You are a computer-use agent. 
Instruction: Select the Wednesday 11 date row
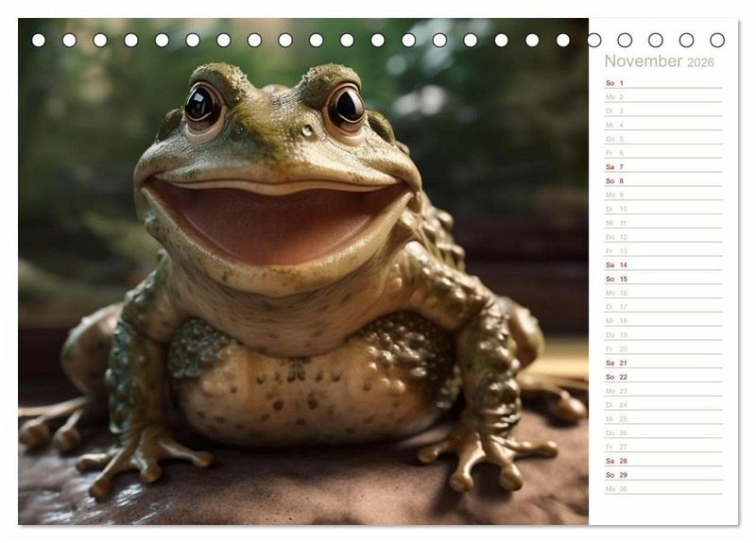click(661, 223)
